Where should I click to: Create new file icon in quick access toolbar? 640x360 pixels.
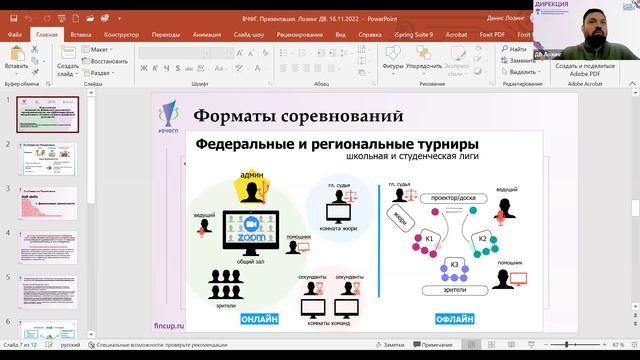[76, 18]
